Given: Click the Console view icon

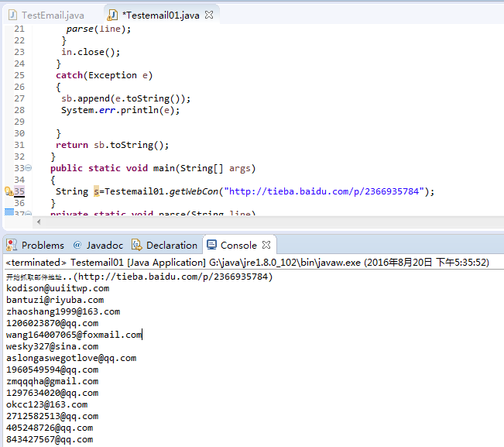Looking at the screenshot, I should point(211,245).
